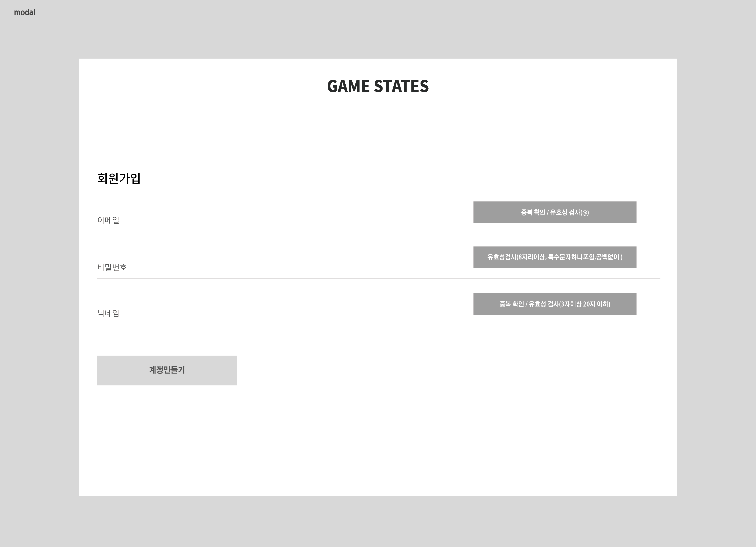Image resolution: width=756 pixels, height=547 pixels.
Task: Click the 비밀번호 placeholder label
Action: tap(112, 267)
